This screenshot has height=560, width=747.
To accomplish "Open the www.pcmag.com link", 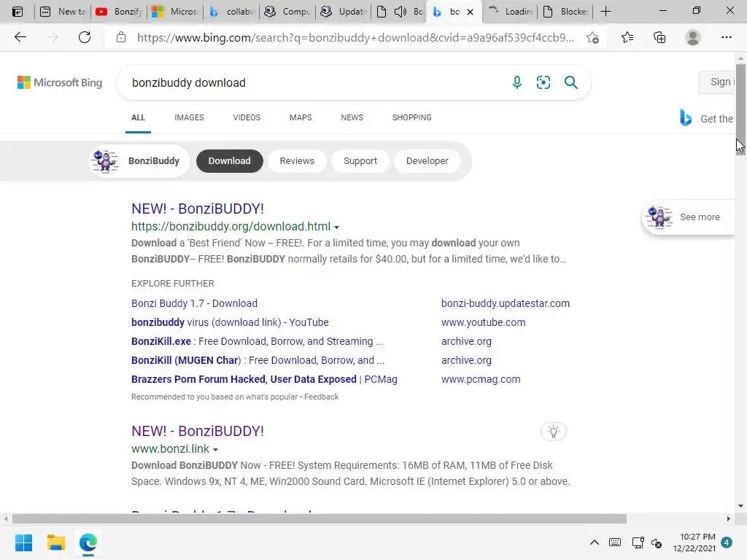I will [x=481, y=379].
